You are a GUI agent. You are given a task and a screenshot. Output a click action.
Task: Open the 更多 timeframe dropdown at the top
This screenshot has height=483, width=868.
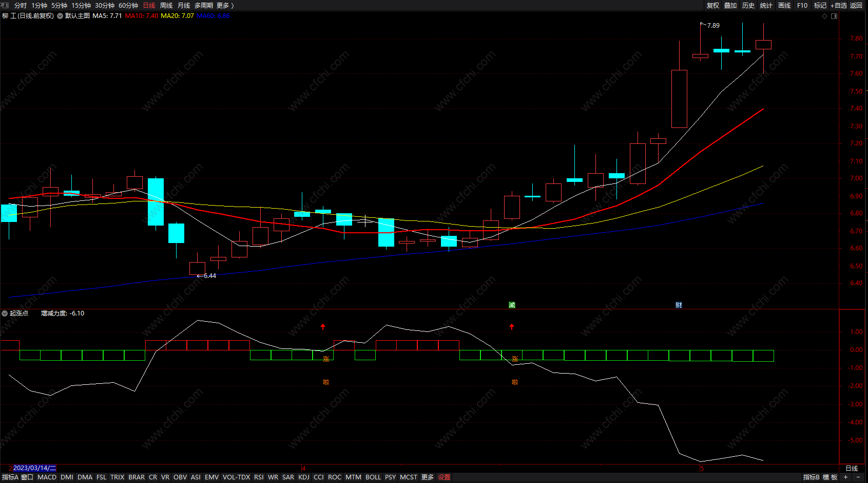click(x=225, y=5)
